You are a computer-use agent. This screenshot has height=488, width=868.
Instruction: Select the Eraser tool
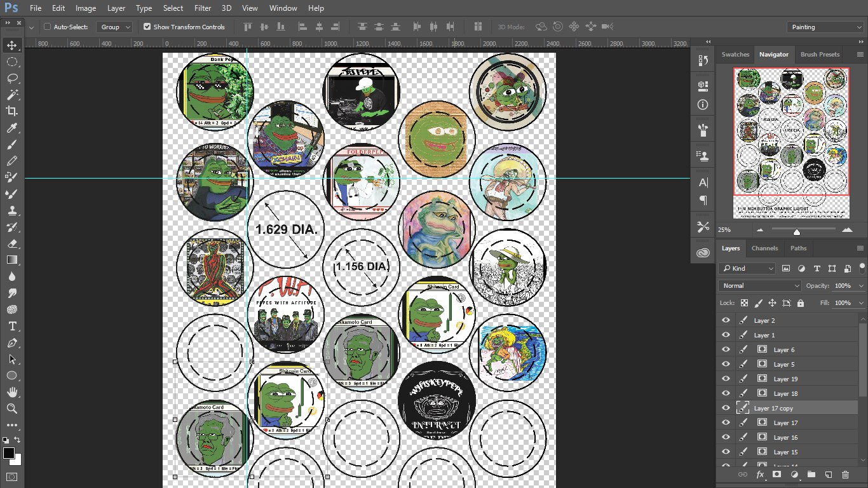click(x=12, y=243)
